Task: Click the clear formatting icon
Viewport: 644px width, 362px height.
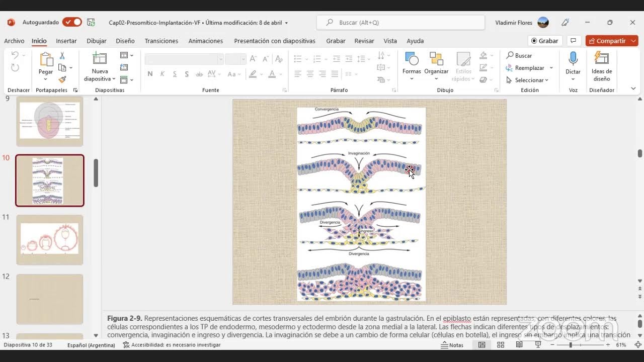Action: [278, 59]
